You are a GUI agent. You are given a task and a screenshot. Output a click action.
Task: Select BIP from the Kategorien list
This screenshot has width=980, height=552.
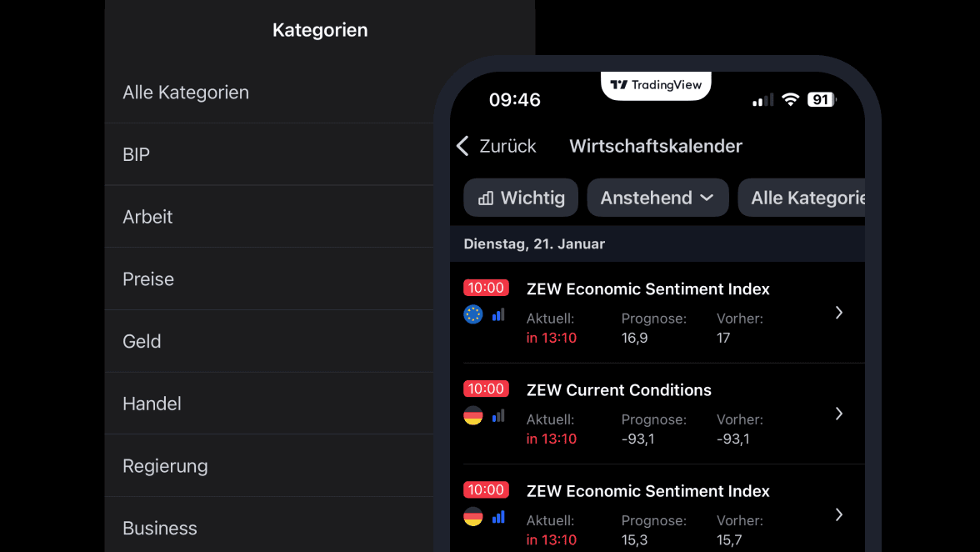click(x=136, y=154)
